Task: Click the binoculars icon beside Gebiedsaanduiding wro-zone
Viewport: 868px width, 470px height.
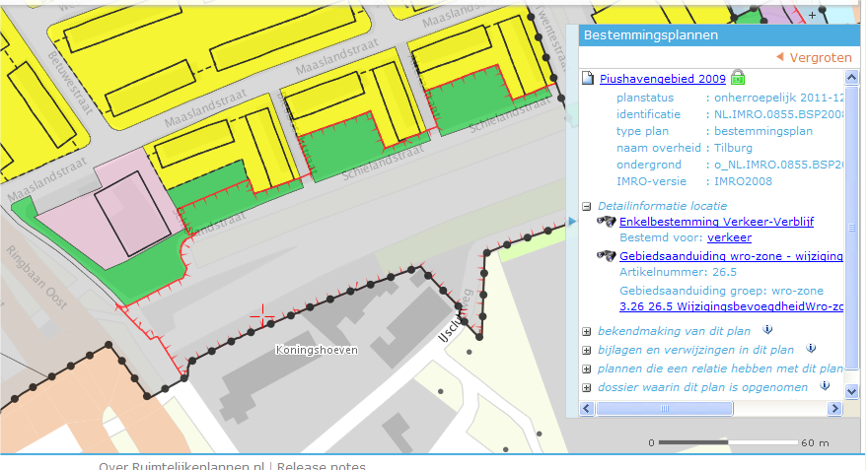Action: tap(607, 256)
